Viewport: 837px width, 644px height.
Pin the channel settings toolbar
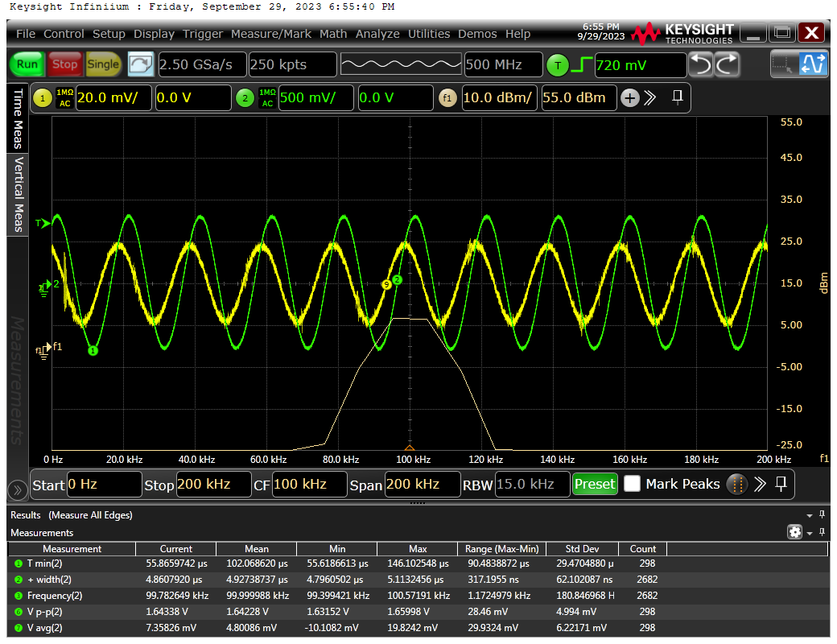click(x=678, y=97)
